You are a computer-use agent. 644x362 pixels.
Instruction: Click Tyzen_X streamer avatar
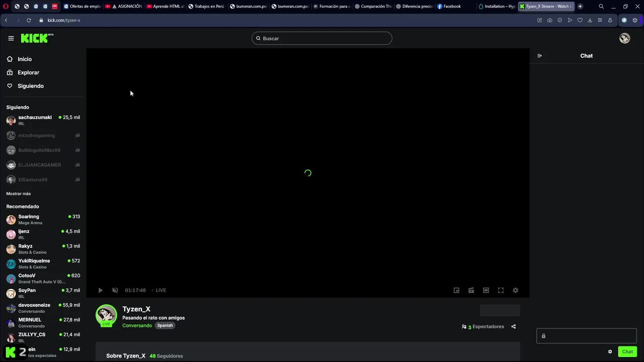tap(106, 315)
